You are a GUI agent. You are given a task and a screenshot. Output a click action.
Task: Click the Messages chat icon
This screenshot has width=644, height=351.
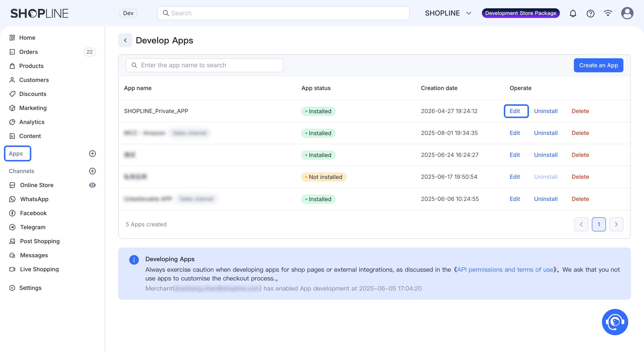[x=12, y=255]
